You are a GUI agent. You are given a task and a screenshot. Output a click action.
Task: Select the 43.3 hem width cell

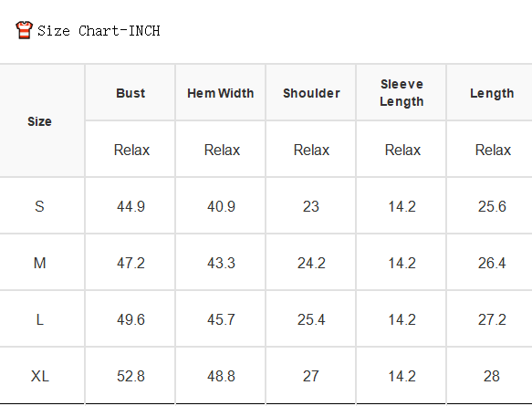click(221, 263)
